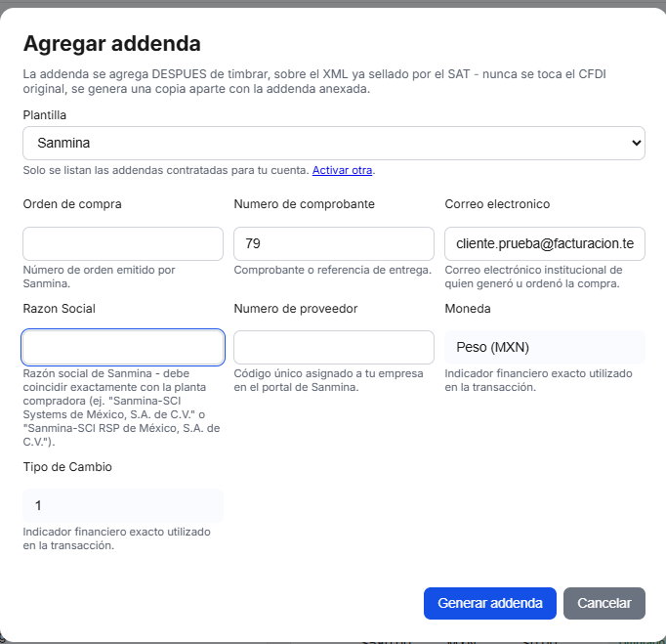Click the Numero de comprobante label
The width and height of the screenshot is (666, 644).
point(304,204)
